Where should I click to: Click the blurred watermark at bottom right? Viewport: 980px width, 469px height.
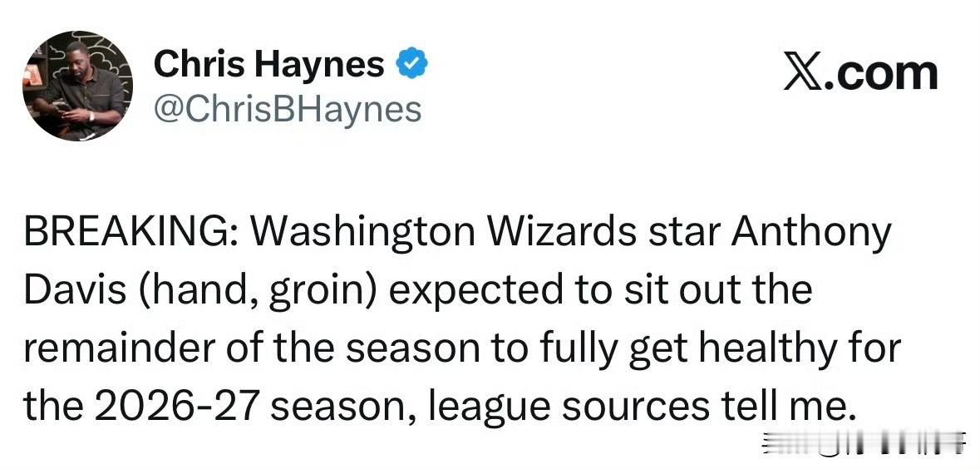point(865,444)
